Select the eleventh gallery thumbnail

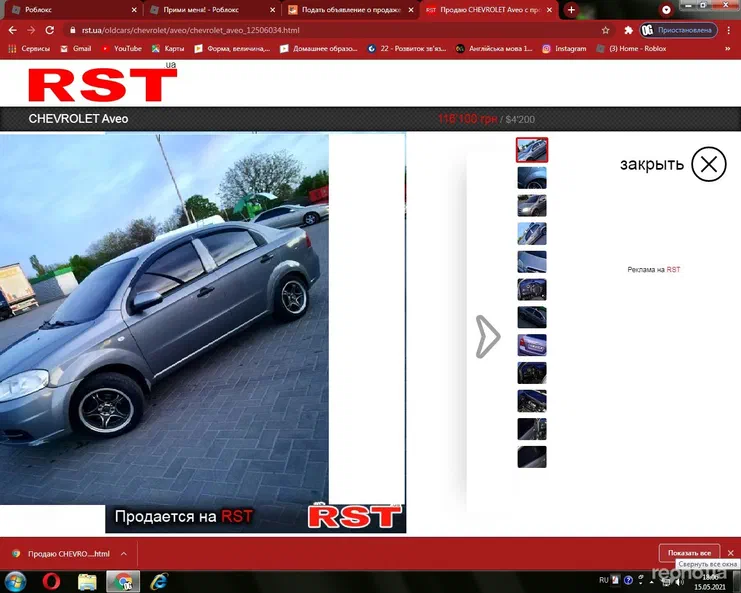pos(532,429)
